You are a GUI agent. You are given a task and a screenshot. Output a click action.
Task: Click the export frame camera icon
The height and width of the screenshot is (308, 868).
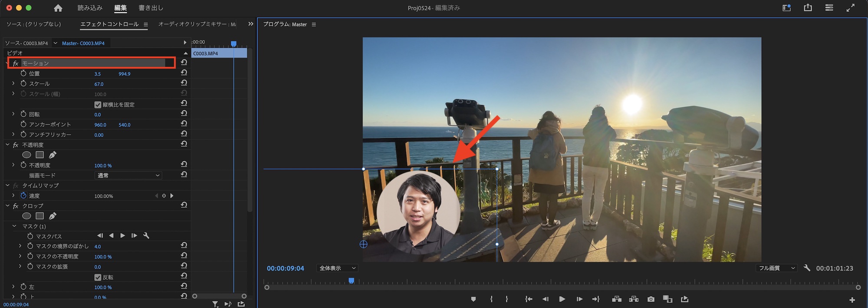651,299
